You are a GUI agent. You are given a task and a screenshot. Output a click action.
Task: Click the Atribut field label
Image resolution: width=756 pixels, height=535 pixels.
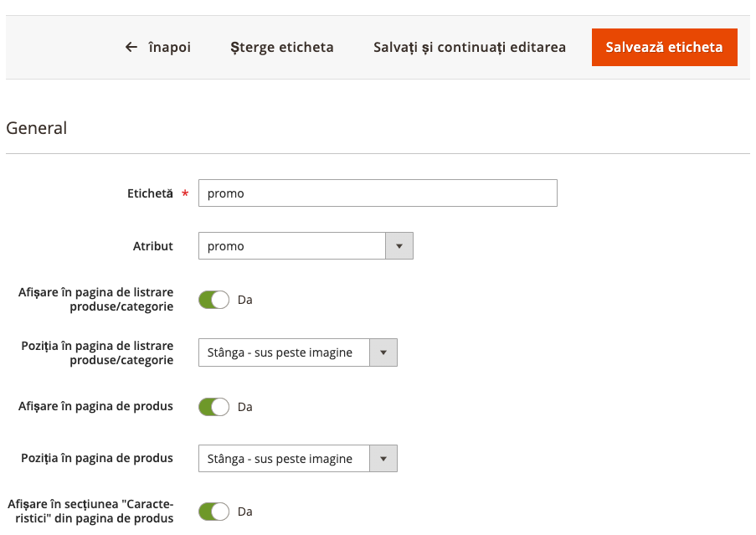[153, 246]
